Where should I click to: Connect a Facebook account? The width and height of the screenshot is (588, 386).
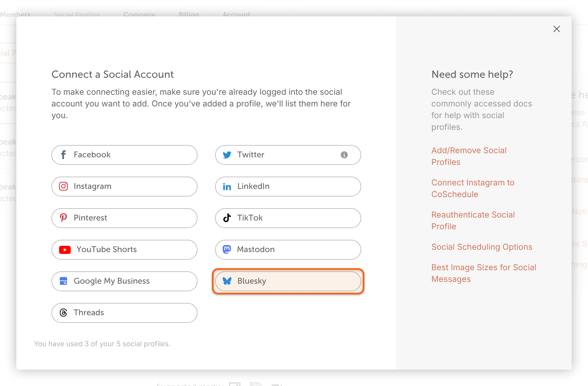[x=124, y=155]
